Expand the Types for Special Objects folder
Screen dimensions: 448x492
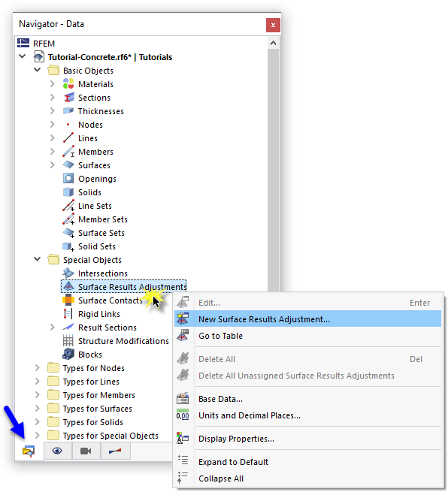point(37,435)
